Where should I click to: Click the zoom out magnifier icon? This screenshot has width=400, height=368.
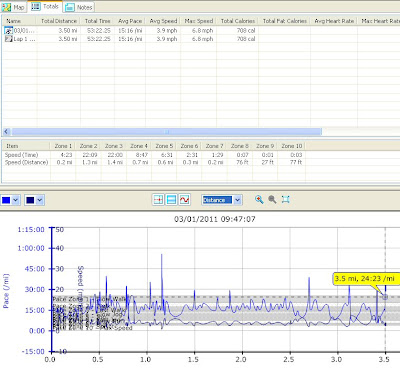[272, 200]
